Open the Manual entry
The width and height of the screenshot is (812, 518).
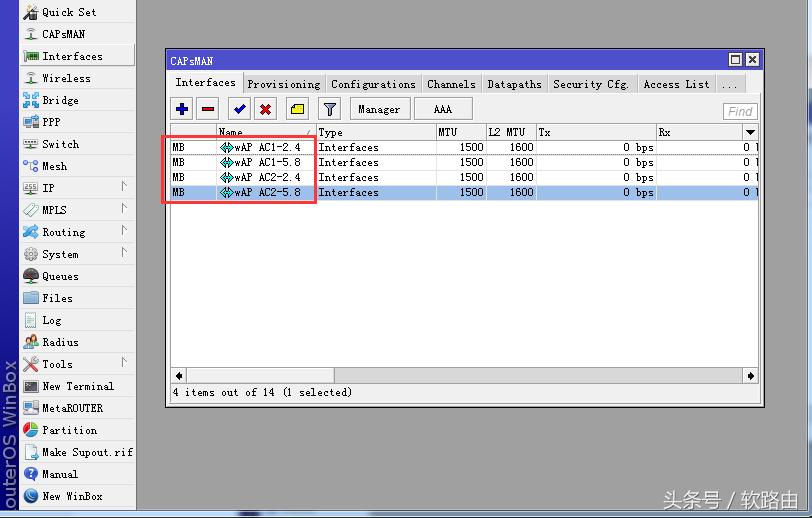[x=78, y=474]
